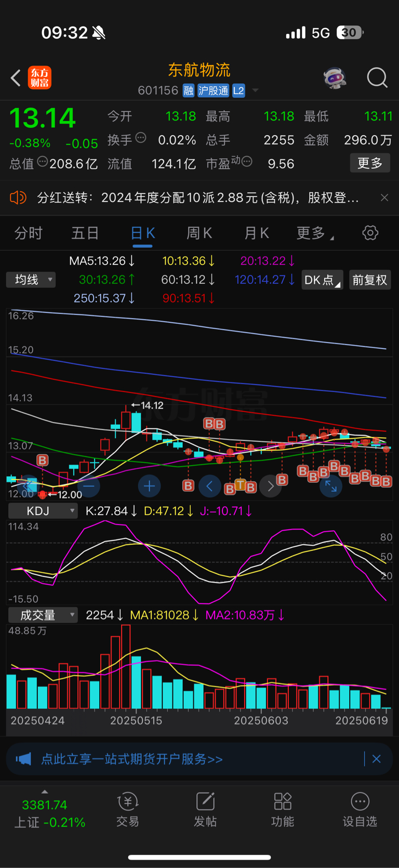Tap stock name 东航物流

(199, 70)
